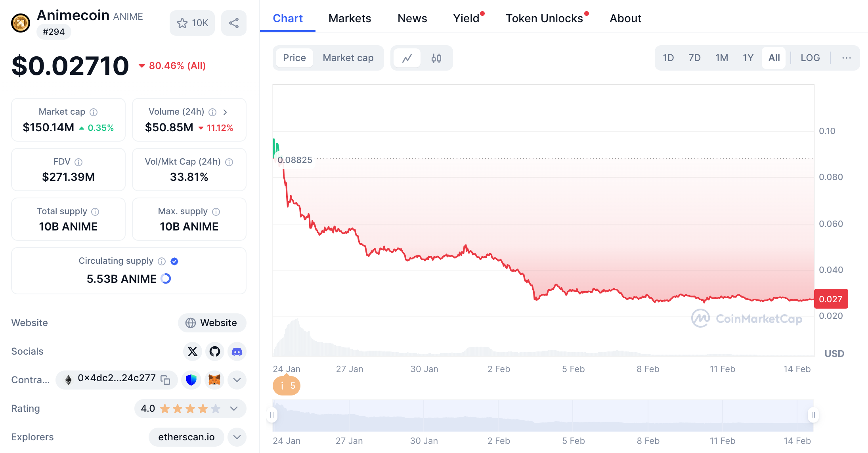Toggle chart to Market cap view

[348, 58]
